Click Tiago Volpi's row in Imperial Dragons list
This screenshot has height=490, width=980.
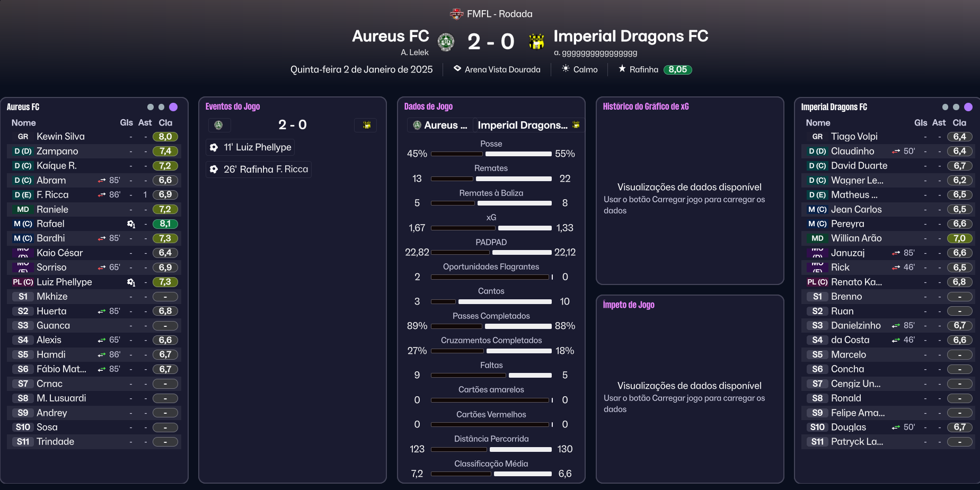point(854,137)
